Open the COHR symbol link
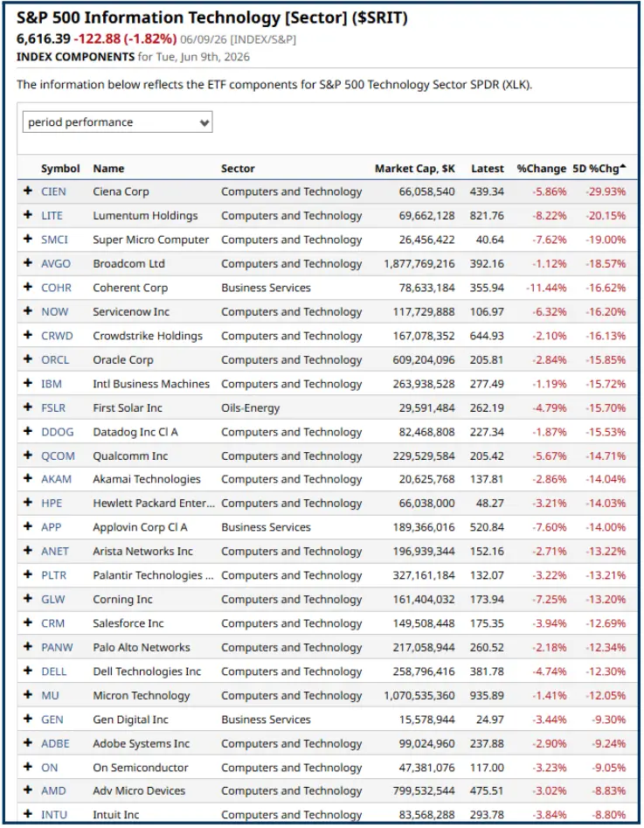Image resolution: width=644 pixels, height=828 pixels. pyautogui.click(x=56, y=288)
